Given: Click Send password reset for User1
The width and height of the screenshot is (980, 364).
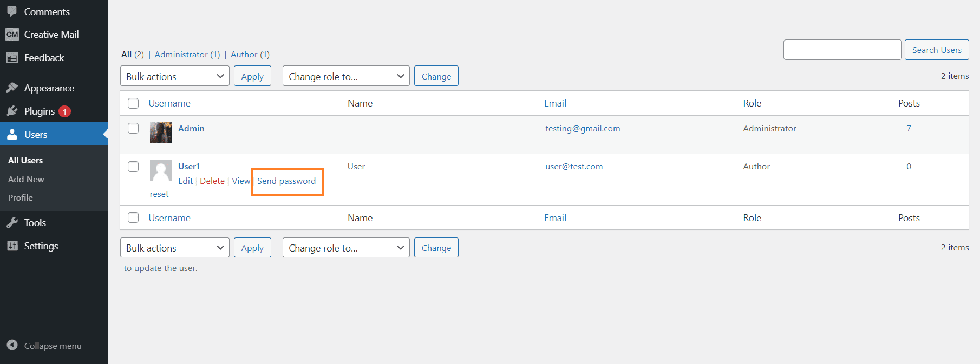Looking at the screenshot, I should click(x=286, y=181).
